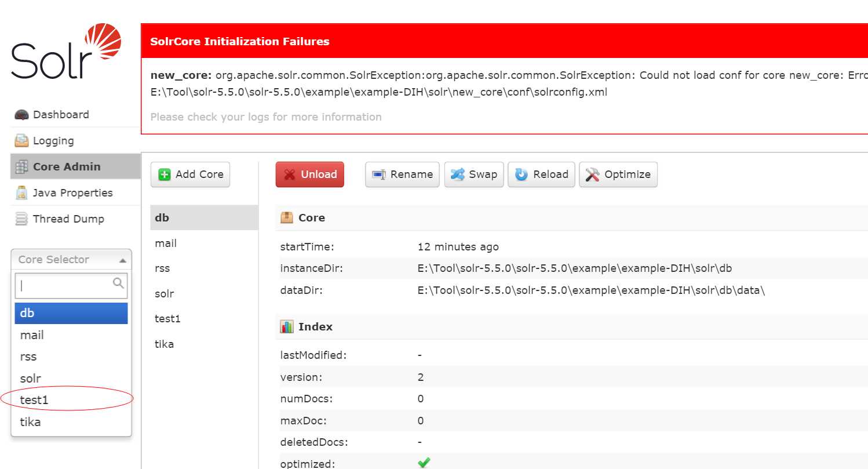Click the Add Core button
The width and height of the screenshot is (868, 469).
click(190, 174)
